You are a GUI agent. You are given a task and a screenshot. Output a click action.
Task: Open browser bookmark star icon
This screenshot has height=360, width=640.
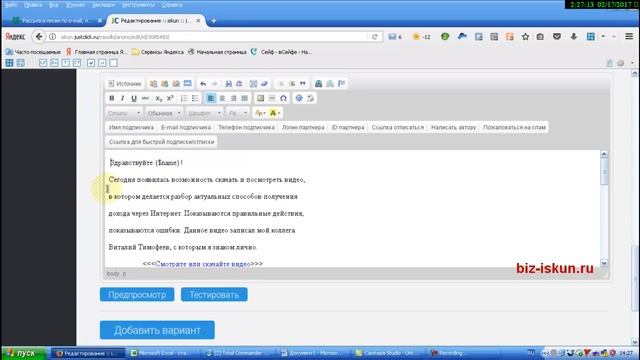(525, 37)
